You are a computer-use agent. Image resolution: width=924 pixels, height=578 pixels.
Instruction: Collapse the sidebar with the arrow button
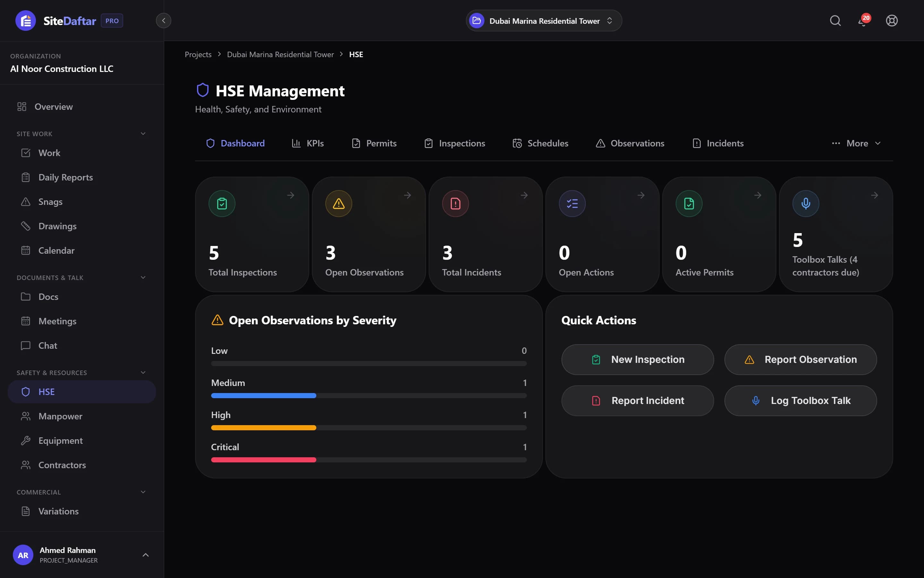[x=163, y=21]
